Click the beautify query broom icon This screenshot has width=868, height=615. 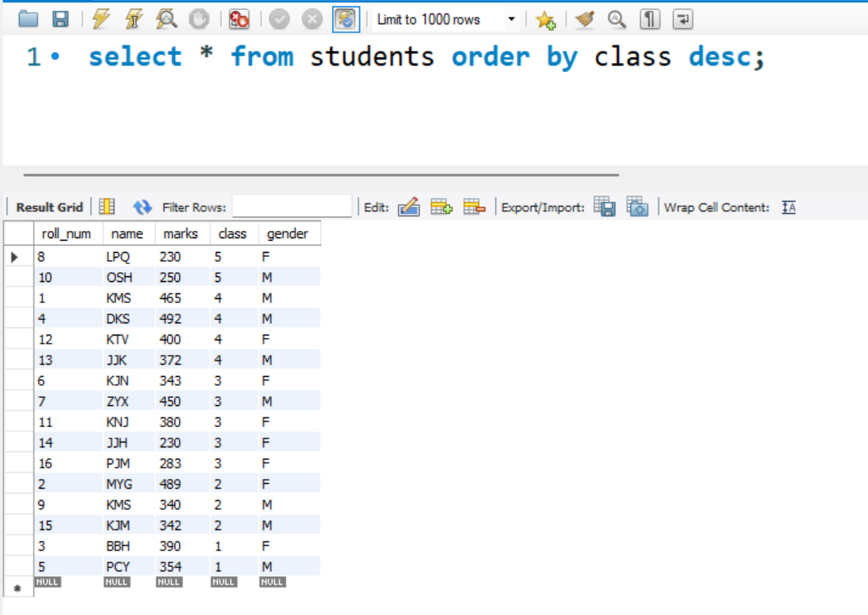[x=584, y=19]
